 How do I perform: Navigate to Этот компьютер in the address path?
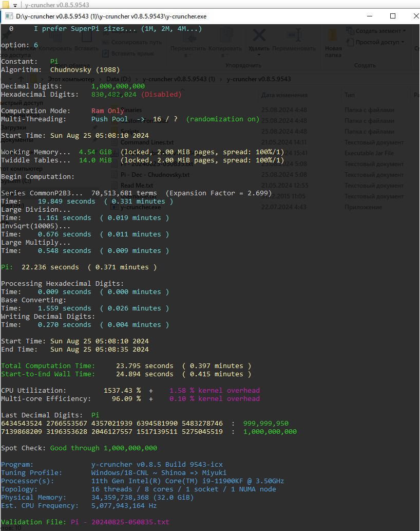[71, 79]
